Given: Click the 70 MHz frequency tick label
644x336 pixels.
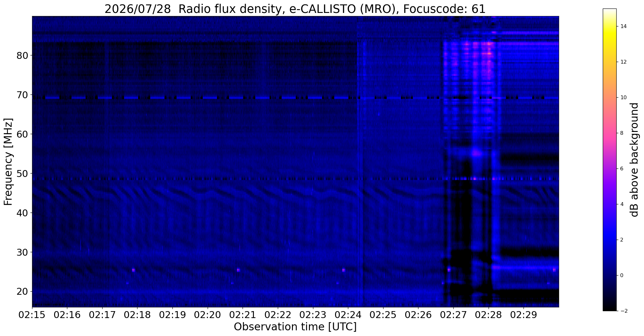Looking at the screenshot, I should (22, 95).
